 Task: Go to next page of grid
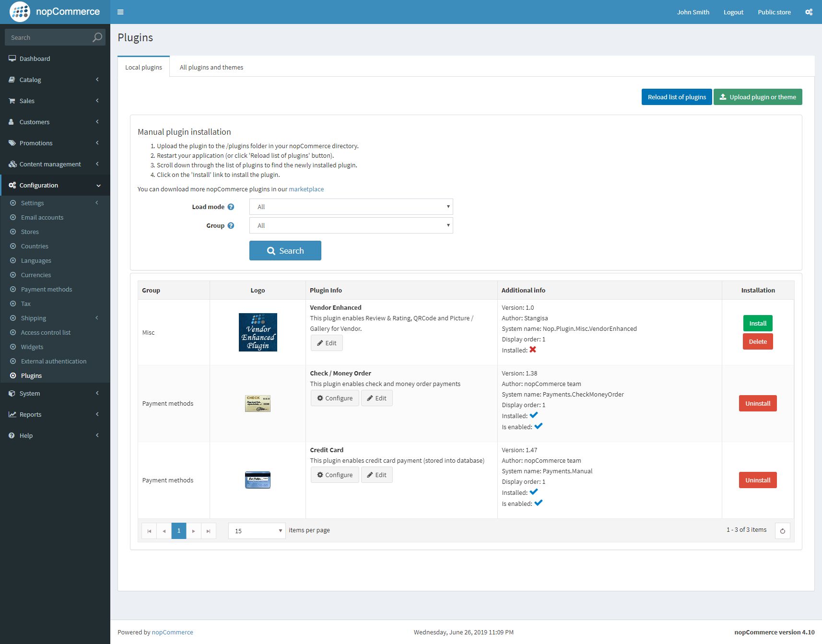pyautogui.click(x=193, y=531)
